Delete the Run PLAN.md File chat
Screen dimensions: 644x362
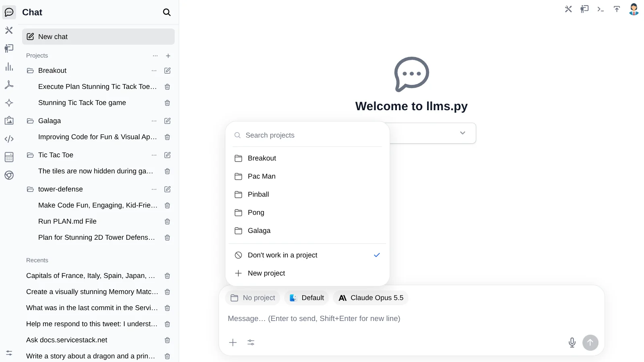coord(167,222)
